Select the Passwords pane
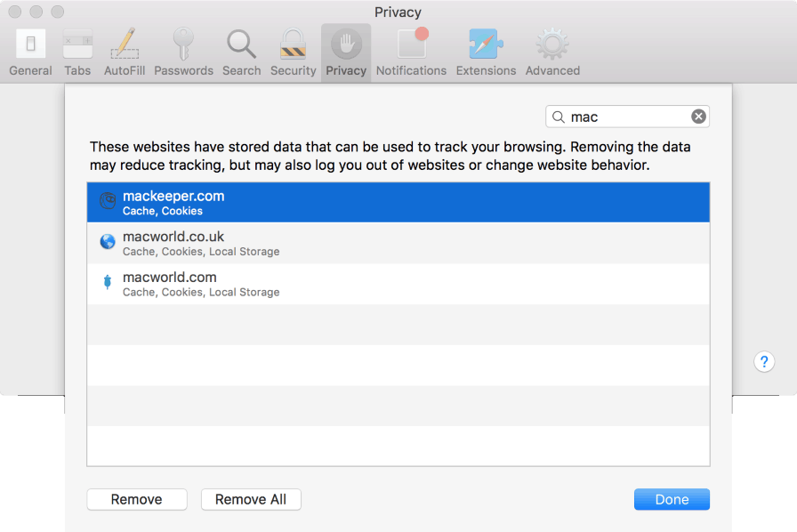 point(183,51)
